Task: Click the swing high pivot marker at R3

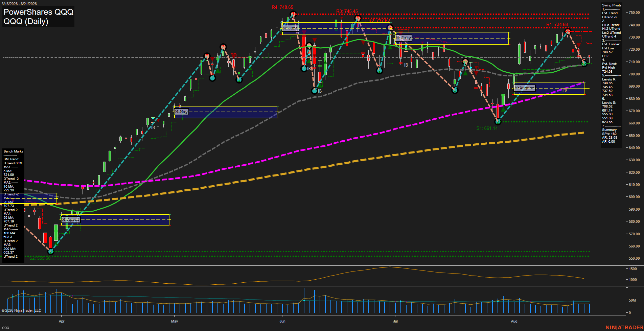Action: [x=358, y=18]
